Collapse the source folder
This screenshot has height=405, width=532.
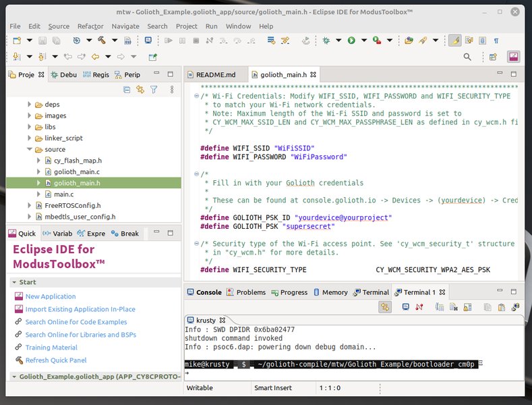point(30,149)
